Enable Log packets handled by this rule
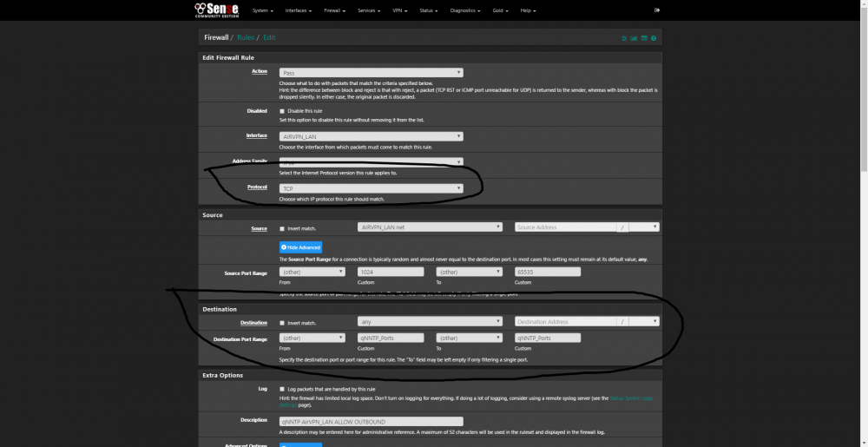868x447 pixels. point(282,389)
